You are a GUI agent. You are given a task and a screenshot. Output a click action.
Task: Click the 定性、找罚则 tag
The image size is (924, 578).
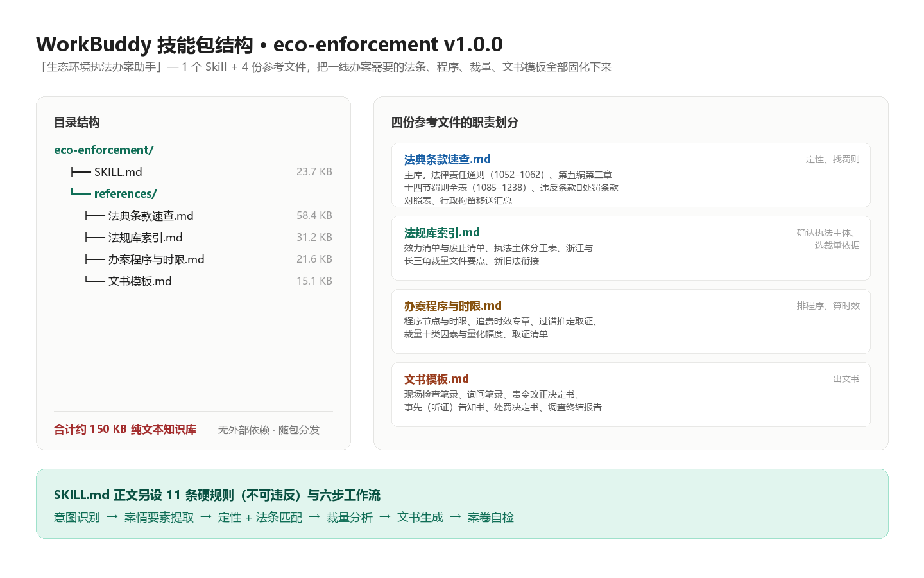[833, 160]
